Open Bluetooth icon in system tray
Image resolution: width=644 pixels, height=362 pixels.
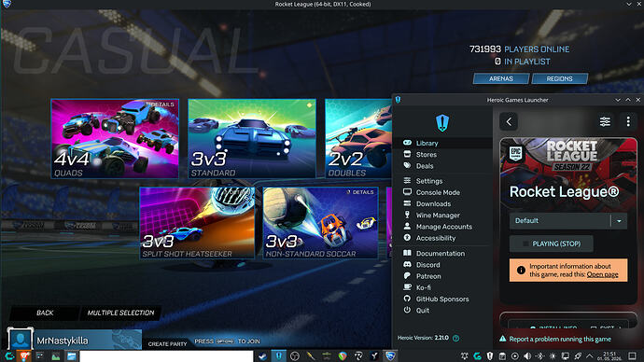point(540,355)
